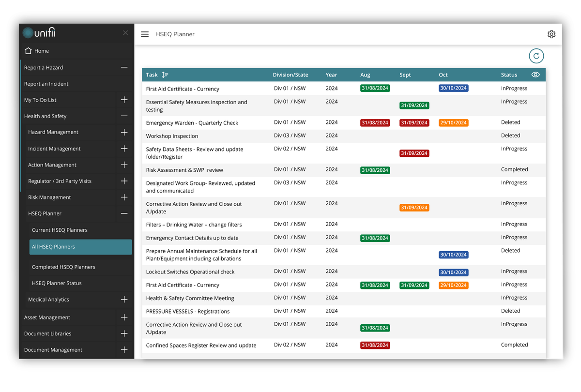The height and width of the screenshot is (392, 581).
Task: Refresh the planner list with circular refresh icon
Action: (536, 56)
